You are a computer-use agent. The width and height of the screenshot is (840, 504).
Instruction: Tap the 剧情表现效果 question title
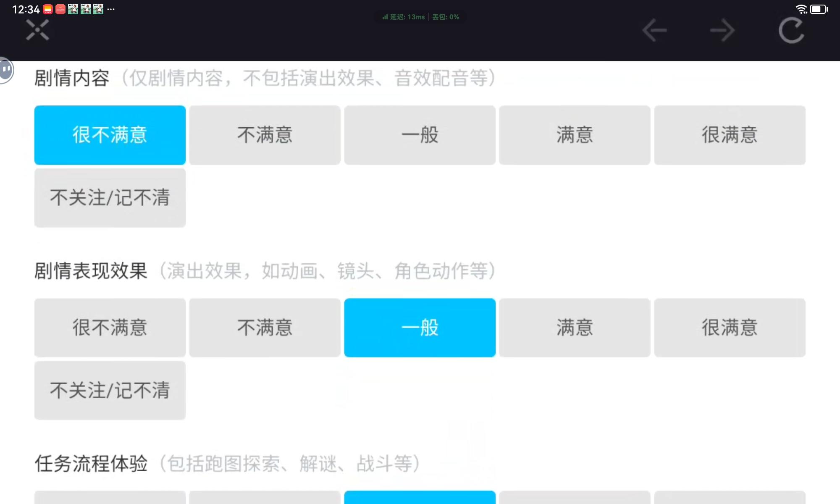tap(91, 271)
